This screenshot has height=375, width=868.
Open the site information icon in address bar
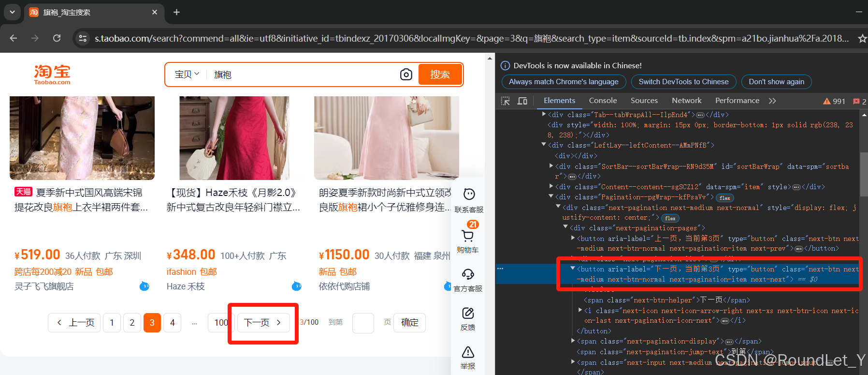pos(83,38)
